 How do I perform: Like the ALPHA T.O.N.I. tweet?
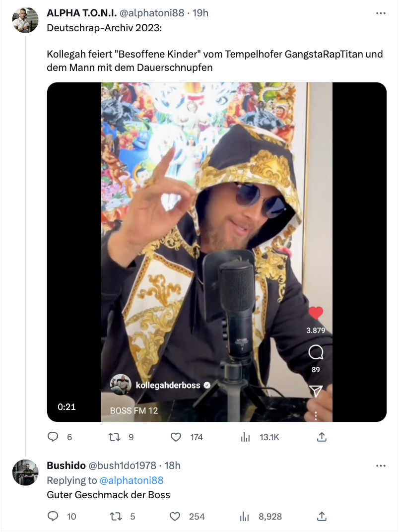(176, 437)
